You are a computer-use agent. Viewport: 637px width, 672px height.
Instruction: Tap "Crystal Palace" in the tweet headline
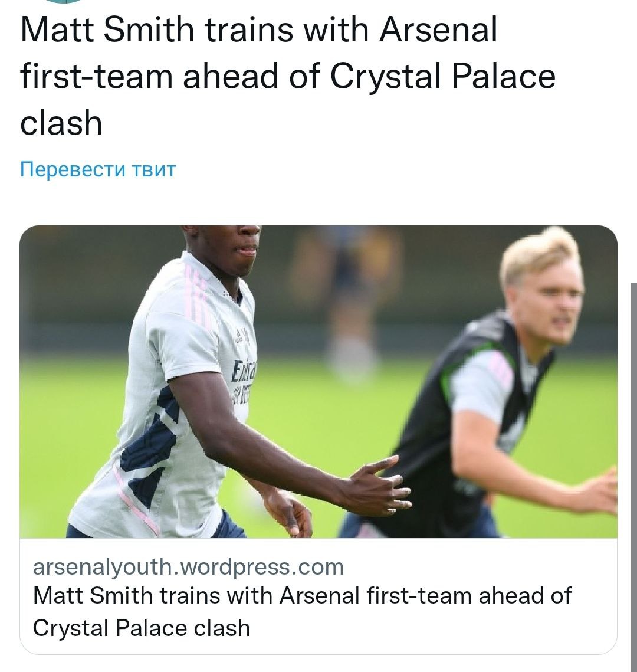(442, 77)
